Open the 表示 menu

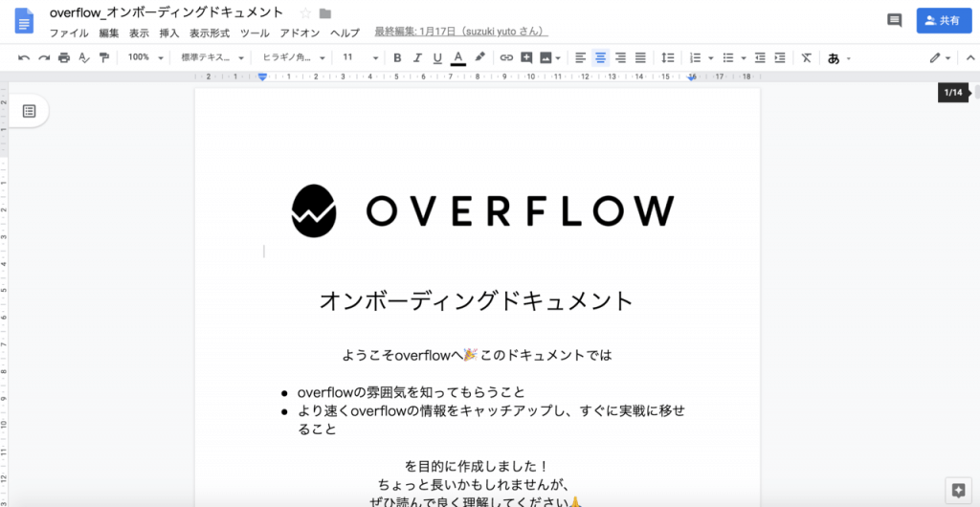point(139,33)
